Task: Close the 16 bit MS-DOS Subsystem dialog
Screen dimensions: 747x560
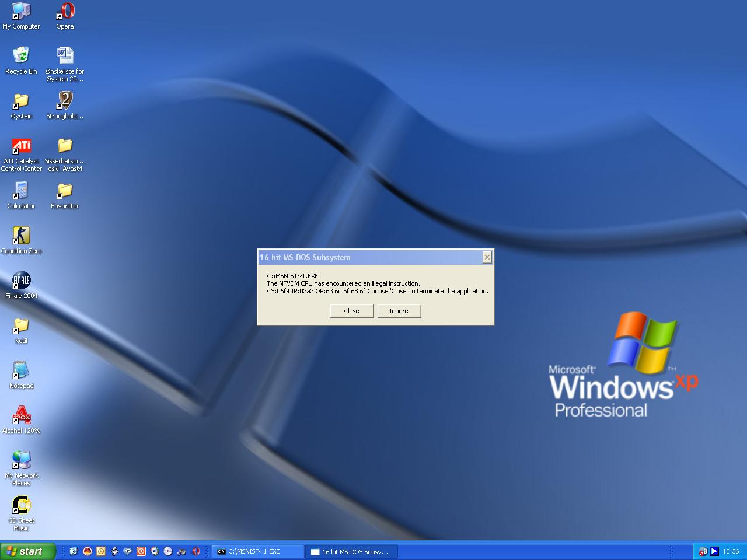Action: (487, 257)
